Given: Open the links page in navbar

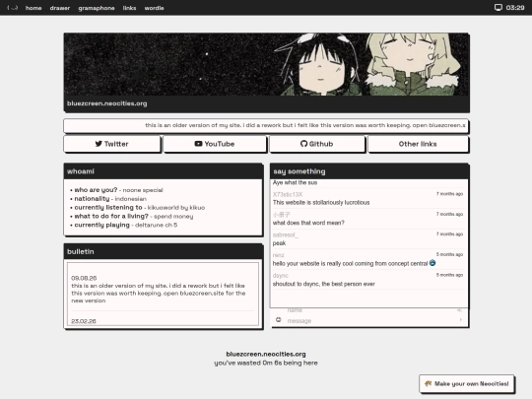Looking at the screenshot, I should coord(129,8).
